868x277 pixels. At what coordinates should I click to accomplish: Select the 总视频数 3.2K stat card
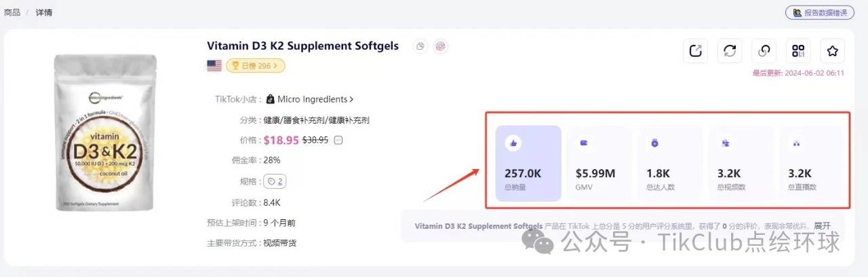[741, 164]
